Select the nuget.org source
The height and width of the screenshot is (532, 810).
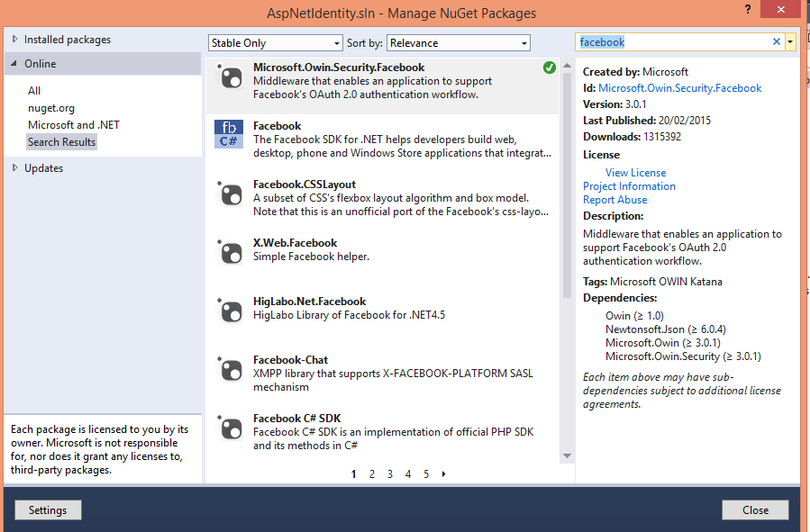[x=51, y=108]
